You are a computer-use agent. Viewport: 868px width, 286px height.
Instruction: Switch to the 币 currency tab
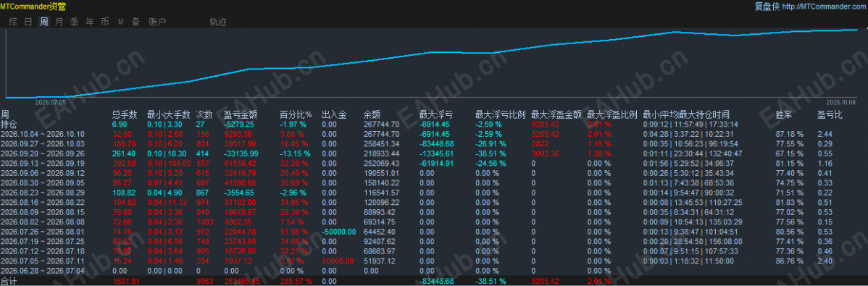point(105,22)
